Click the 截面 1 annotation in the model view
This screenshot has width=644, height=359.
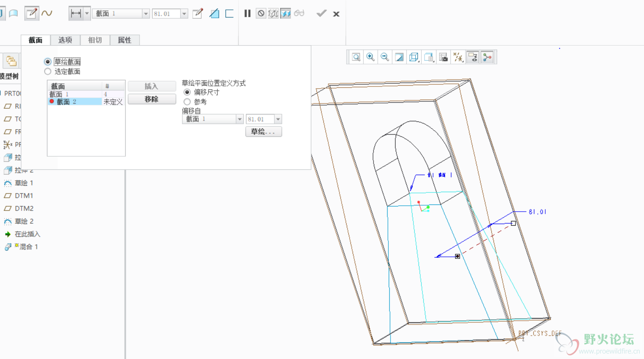coord(440,175)
